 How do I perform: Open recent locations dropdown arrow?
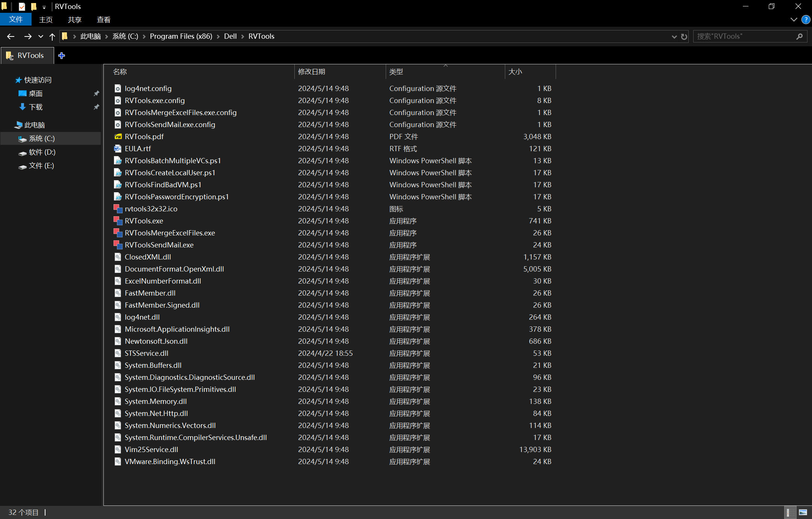(41, 36)
